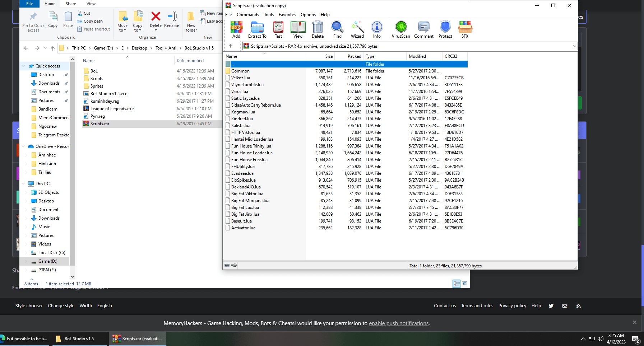
Task: Open the Options menu in WinRAR
Action: coord(308,15)
